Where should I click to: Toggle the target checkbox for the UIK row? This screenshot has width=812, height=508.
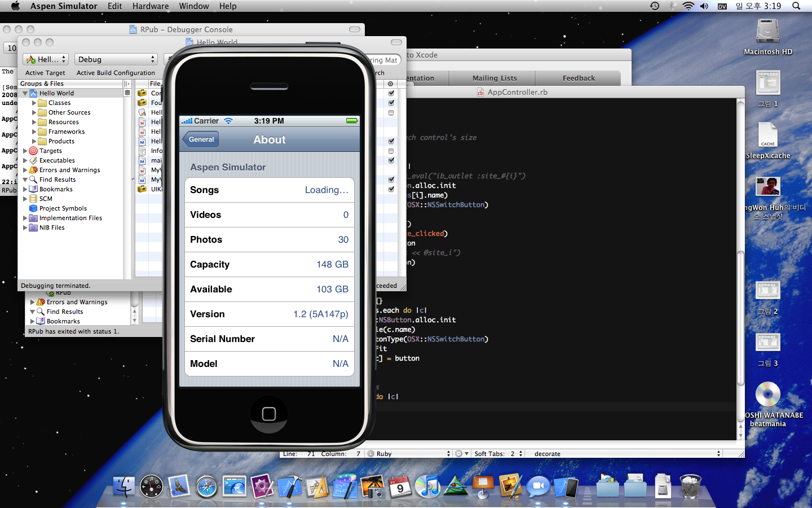(x=391, y=189)
